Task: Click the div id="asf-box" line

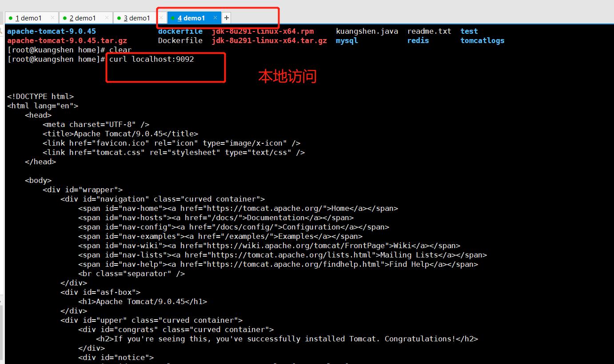Action: point(100,292)
